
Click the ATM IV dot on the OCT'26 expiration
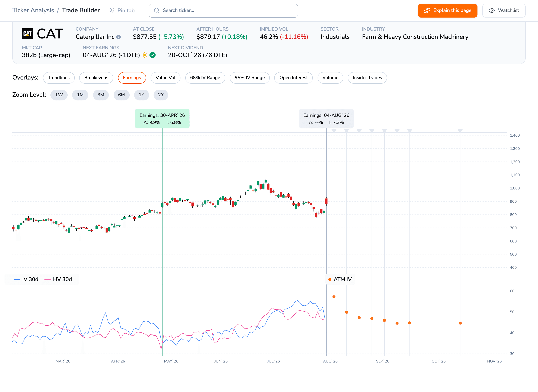tap(460, 323)
